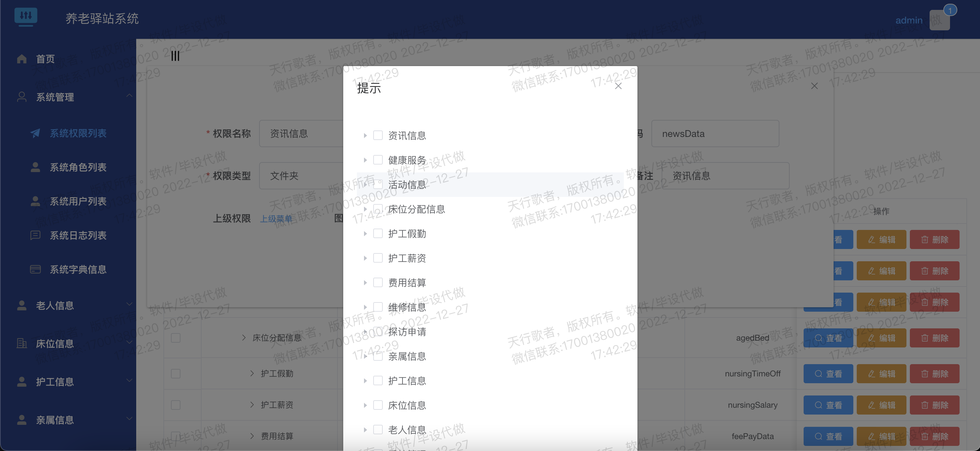Viewport: 980px width, 451px height.
Task: Click the collapse sidebar bars icon
Action: click(175, 56)
